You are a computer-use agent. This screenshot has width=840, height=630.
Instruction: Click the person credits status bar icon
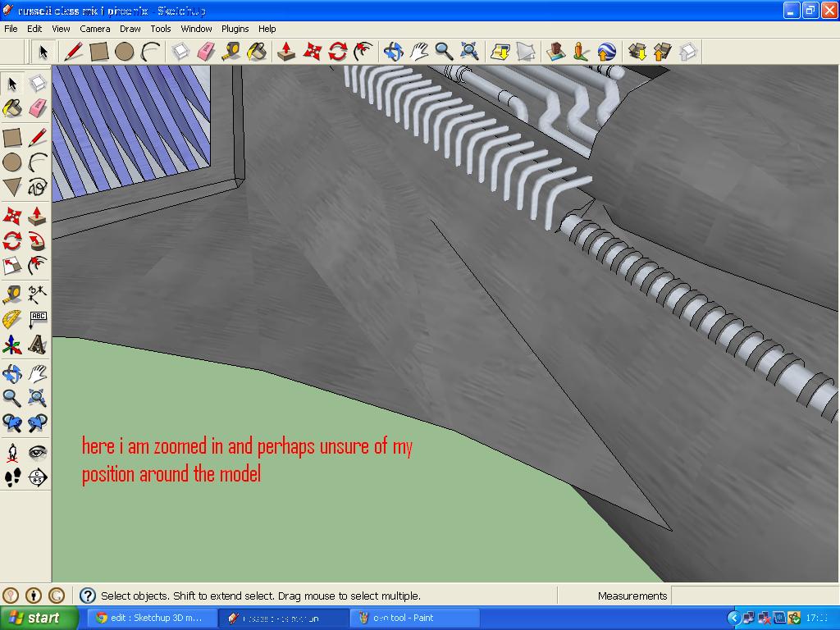click(x=33, y=596)
